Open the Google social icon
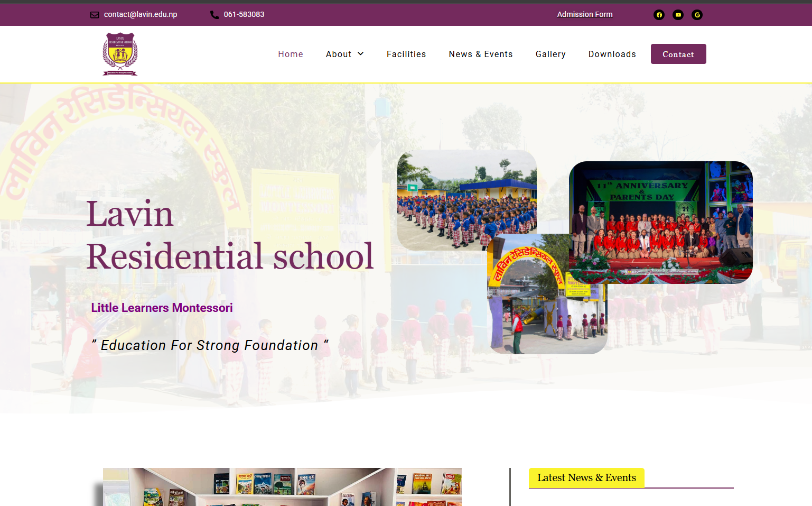812x506 pixels. click(697, 15)
